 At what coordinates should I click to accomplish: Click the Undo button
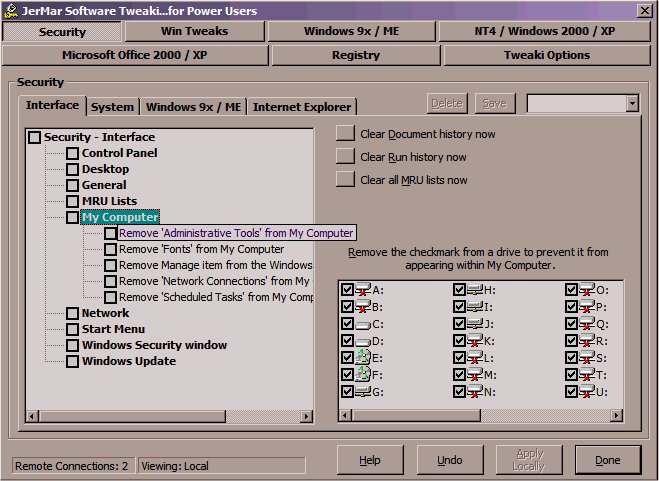[x=450, y=460]
